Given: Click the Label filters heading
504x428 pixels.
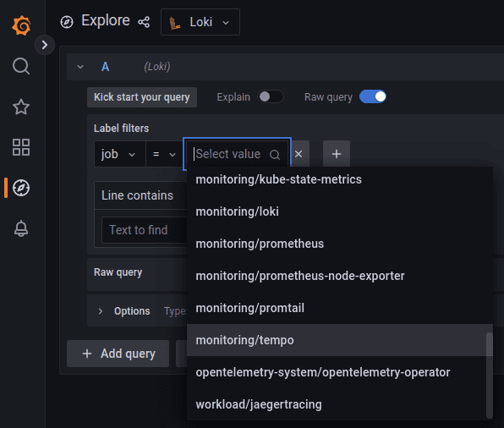Looking at the screenshot, I should point(121,129).
